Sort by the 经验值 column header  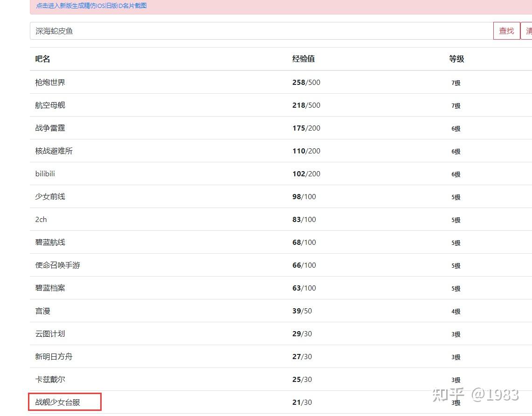click(x=304, y=59)
